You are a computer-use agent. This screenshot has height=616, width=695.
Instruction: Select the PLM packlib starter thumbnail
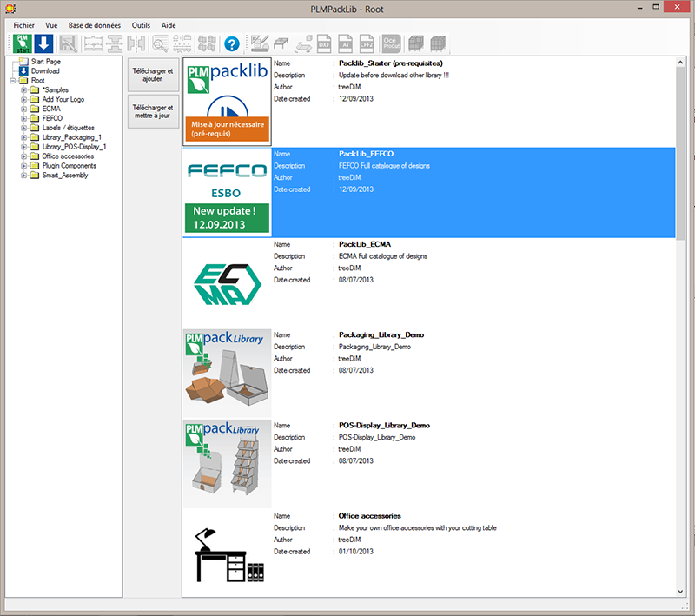click(x=227, y=102)
